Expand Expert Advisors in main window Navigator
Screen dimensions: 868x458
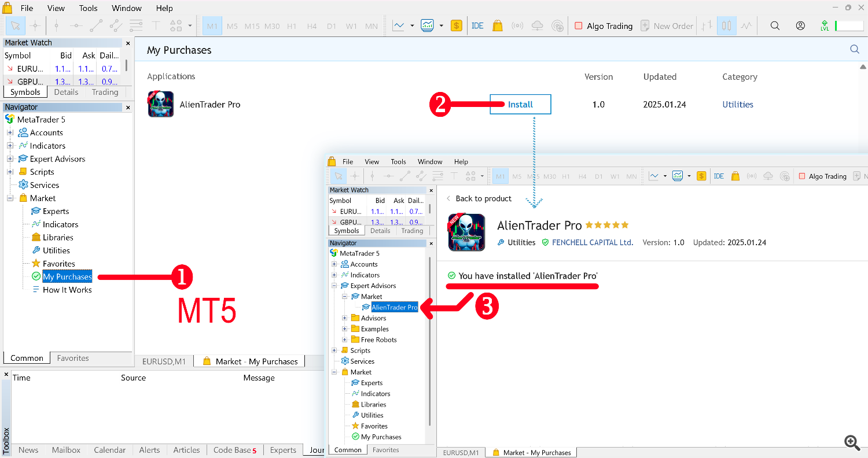(10, 159)
